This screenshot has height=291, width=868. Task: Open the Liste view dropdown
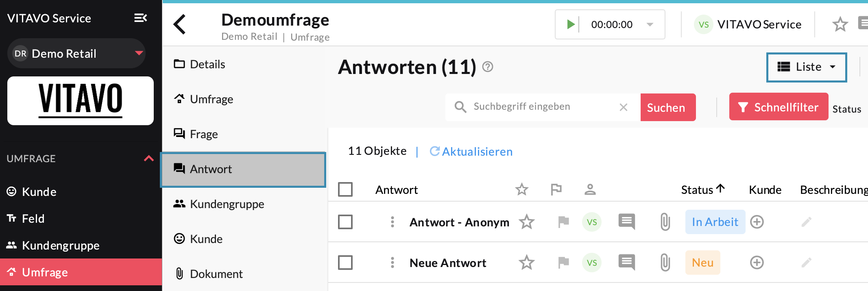click(807, 67)
